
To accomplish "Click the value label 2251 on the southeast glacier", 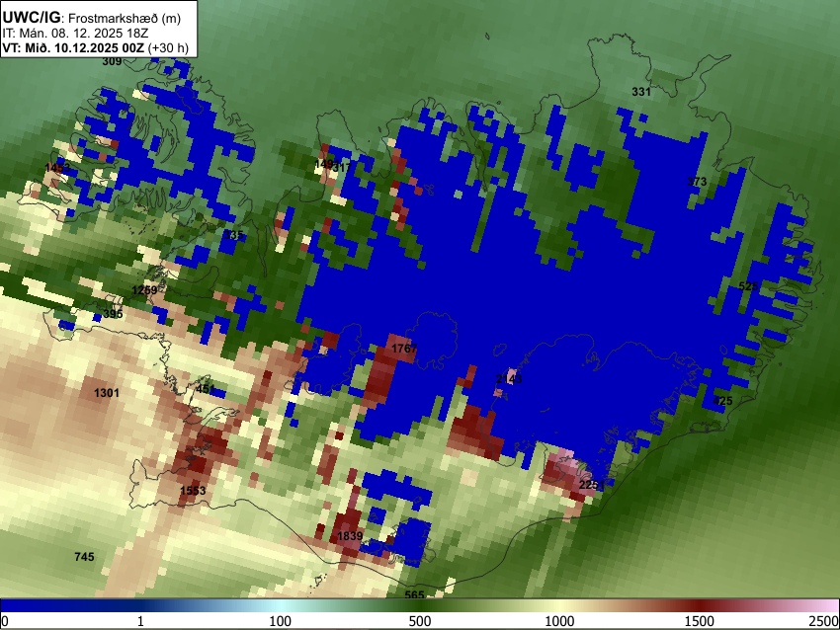I will [x=592, y=485].
